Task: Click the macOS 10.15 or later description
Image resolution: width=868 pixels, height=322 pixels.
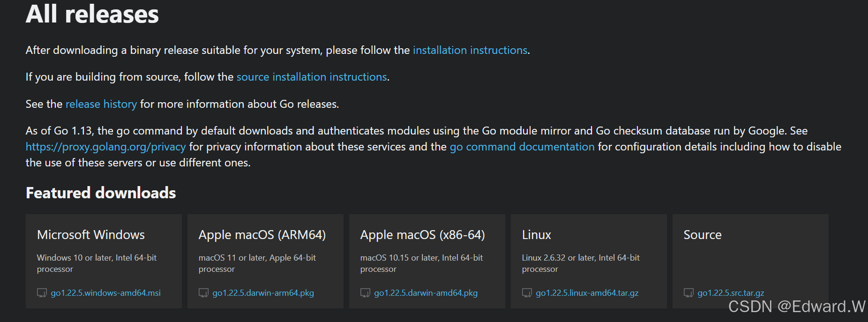Action: 422,263
